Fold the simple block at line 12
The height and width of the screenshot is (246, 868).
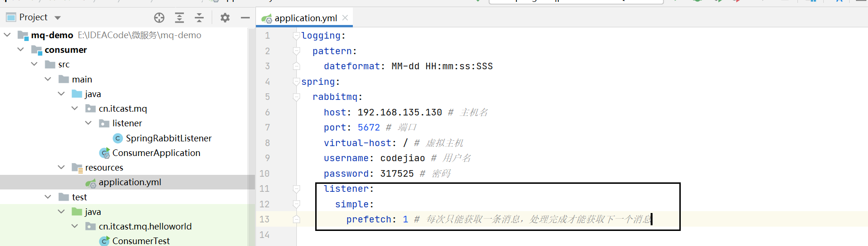[296, 204]
